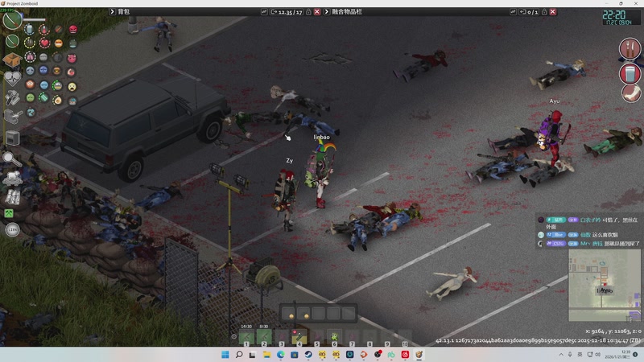
Task: Click the red heart status moodle
Action: coord(44,43)
